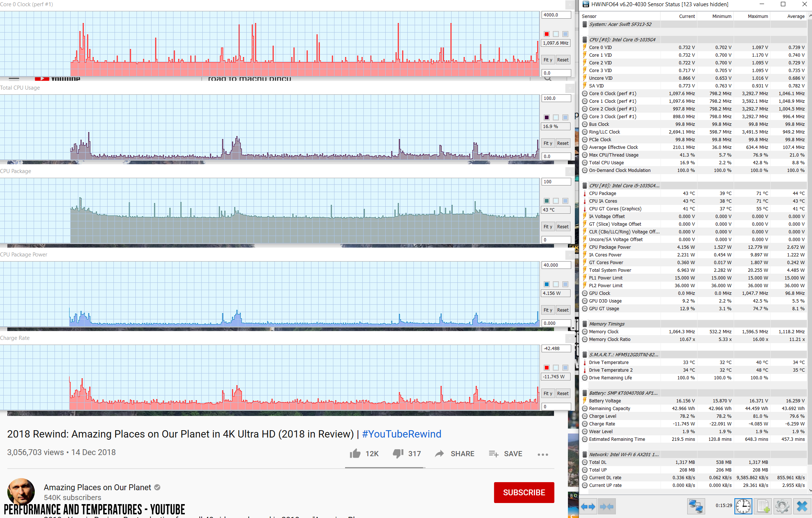
Task: Close the Charge Rate graph panel
Action: 570,338
